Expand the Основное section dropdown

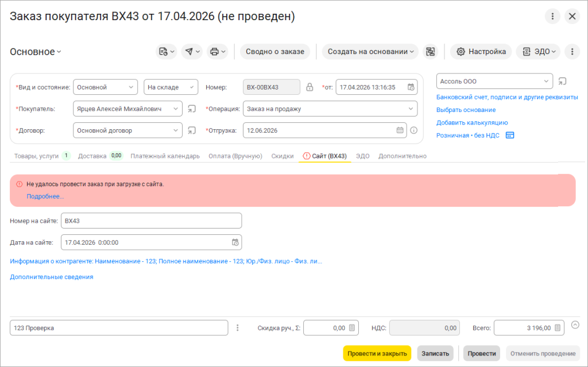click(x=36, y=52)
